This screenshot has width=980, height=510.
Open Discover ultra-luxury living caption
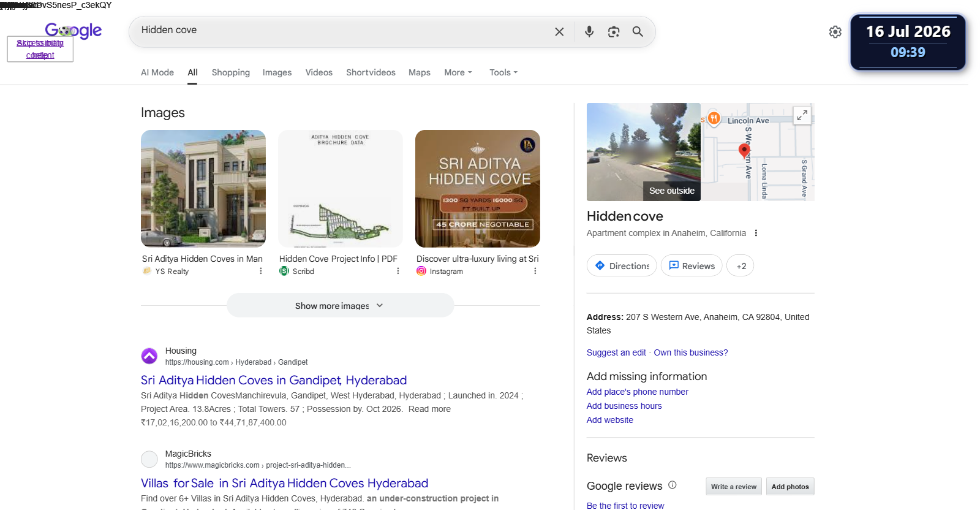478,259
